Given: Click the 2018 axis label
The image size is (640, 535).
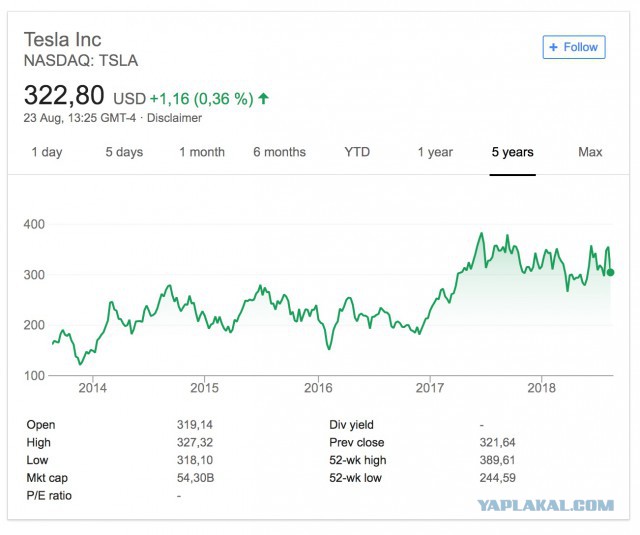Looking at the screenshot, I should (x=542, y=388).
